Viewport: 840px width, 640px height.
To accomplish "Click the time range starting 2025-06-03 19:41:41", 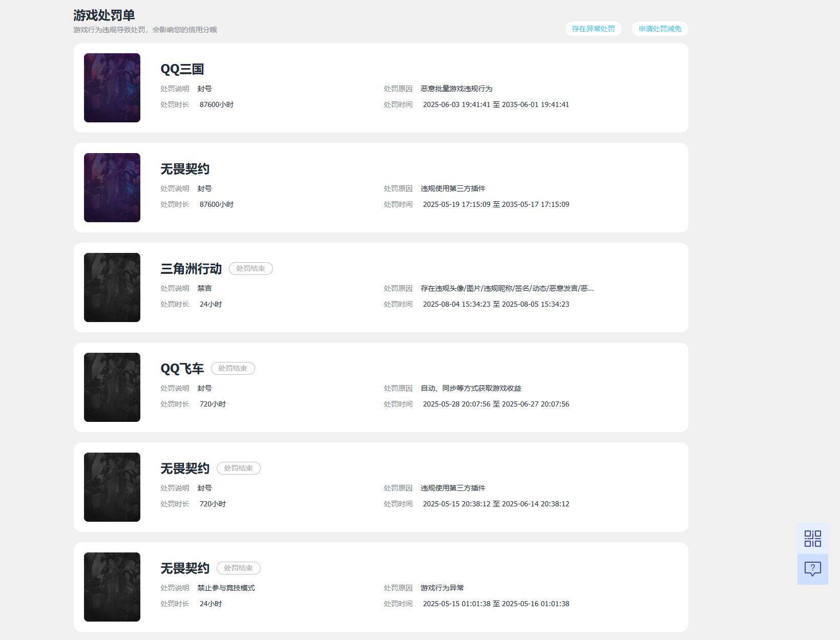I will 496,104.
